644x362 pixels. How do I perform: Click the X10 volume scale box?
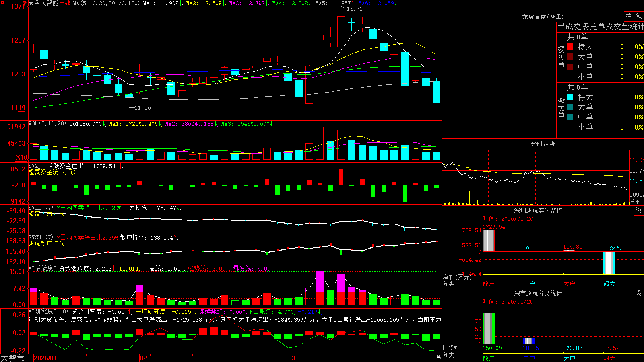(x=21, y=157)
